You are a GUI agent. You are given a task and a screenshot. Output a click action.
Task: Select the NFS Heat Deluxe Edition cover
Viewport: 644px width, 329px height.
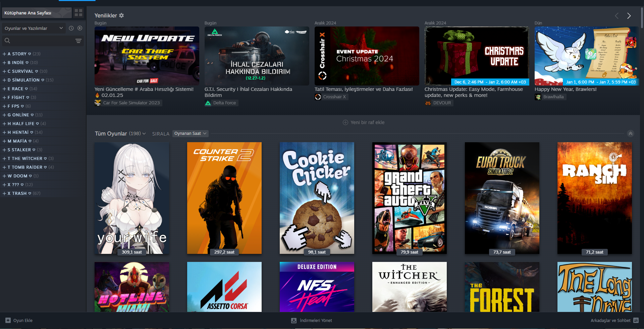click(x=317, y=287)
